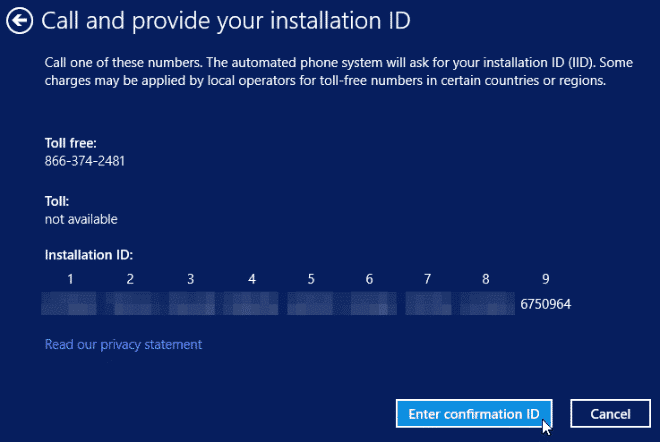The image size is (660, 442).
Task: Select the blurred ID block under column 1
Action: pyautogui.click(x=70, y=303)
